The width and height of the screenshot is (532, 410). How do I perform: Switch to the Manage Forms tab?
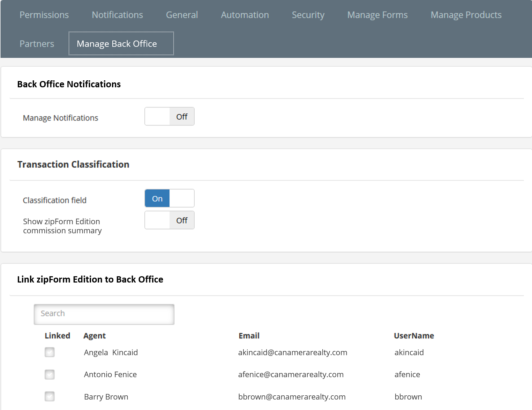[377, 15]
